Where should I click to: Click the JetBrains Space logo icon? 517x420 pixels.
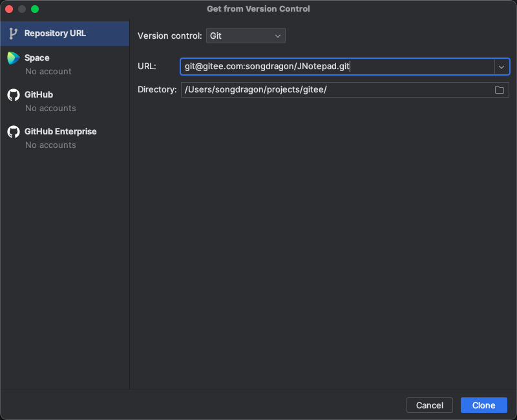coord(13,58)
